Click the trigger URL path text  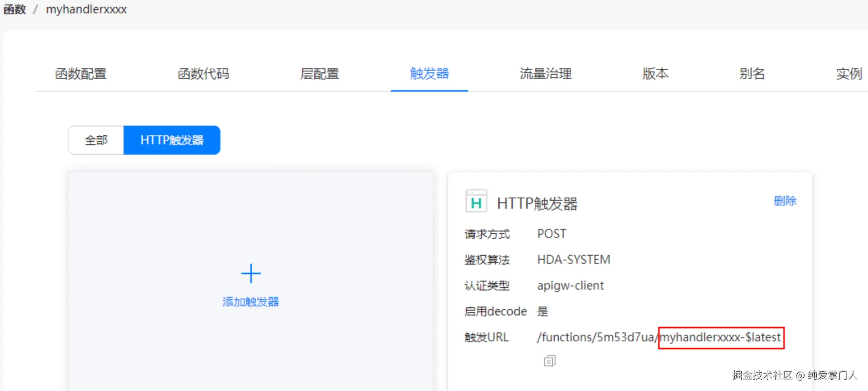(x=659, y=337)
